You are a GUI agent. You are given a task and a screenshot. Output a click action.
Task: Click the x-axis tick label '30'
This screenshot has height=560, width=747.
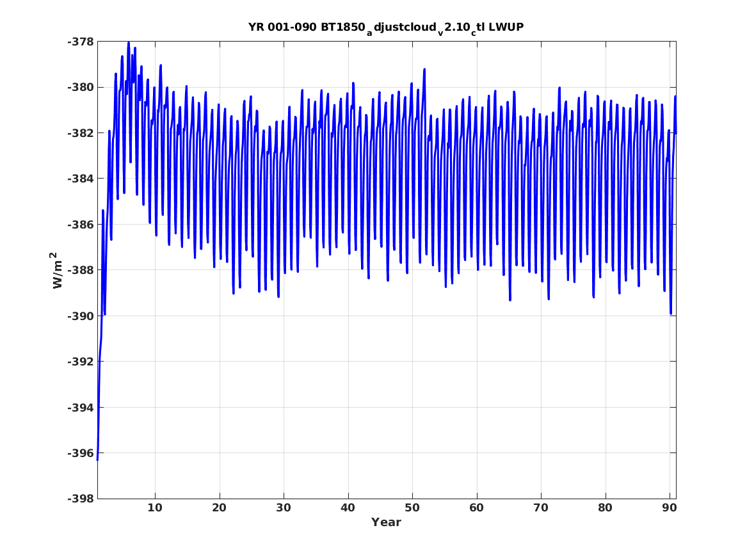[x=284, y=508]
